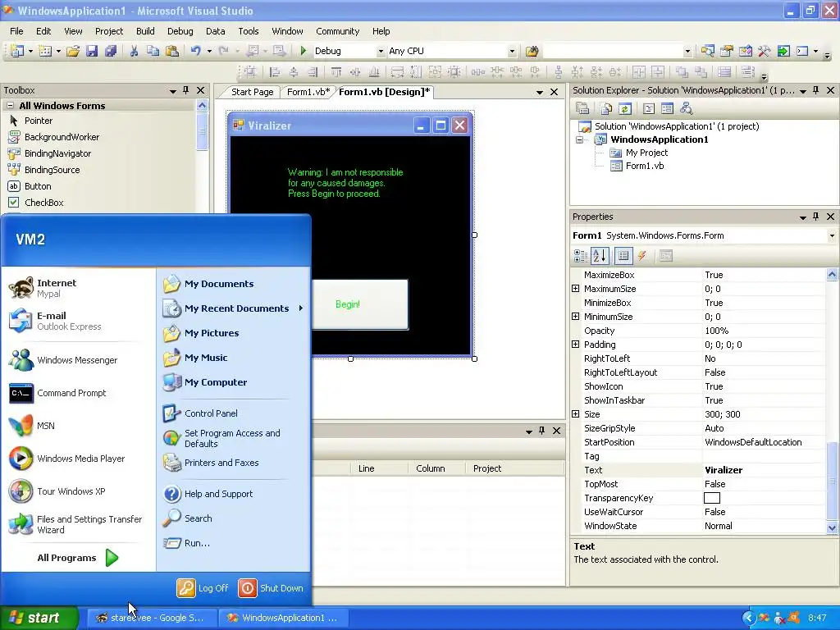840x630 pixels.
Task: Click the Properties panel vertical scrollbar thumb
Action: click(x=832, y=480)
